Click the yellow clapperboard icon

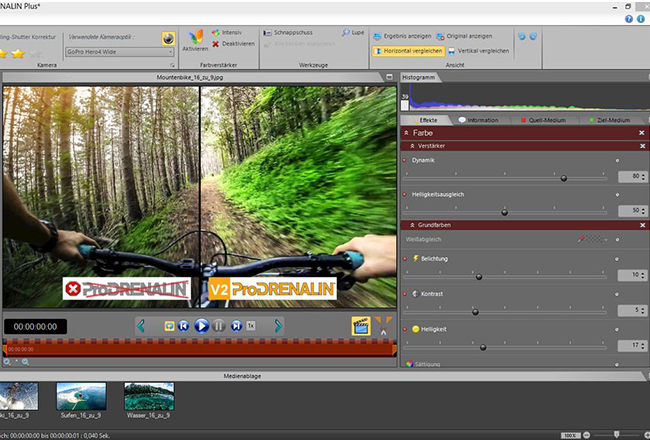360,325
